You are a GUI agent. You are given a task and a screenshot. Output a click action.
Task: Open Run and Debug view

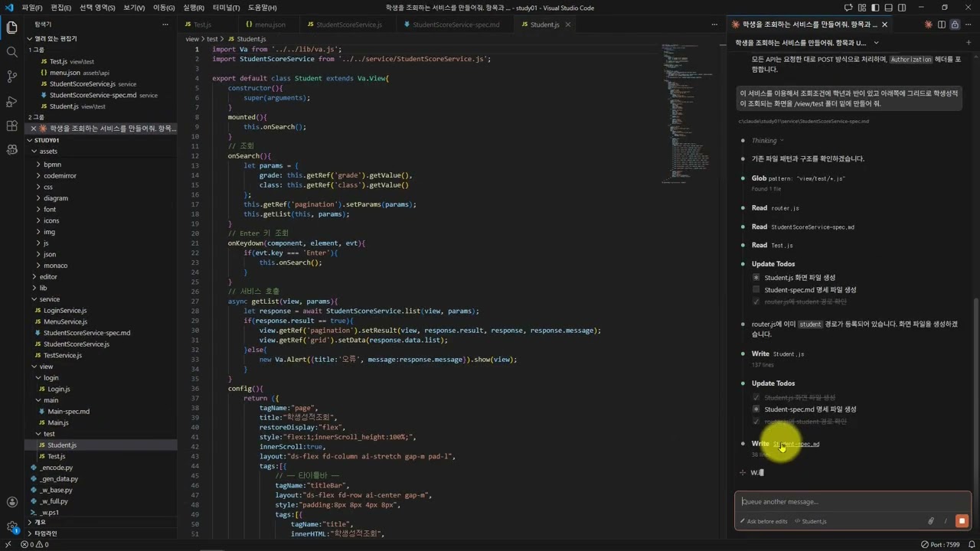[x=11, y=101]
